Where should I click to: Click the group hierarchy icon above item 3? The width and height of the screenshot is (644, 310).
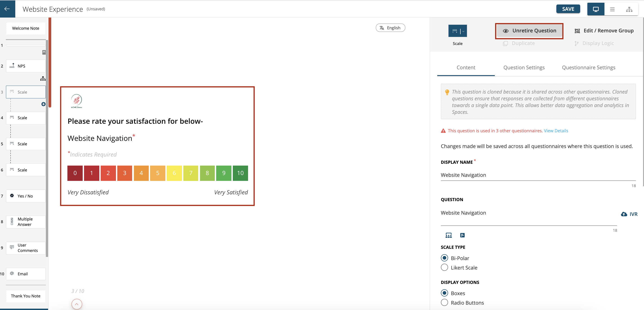pyautogui.click(x=43, y=78)
